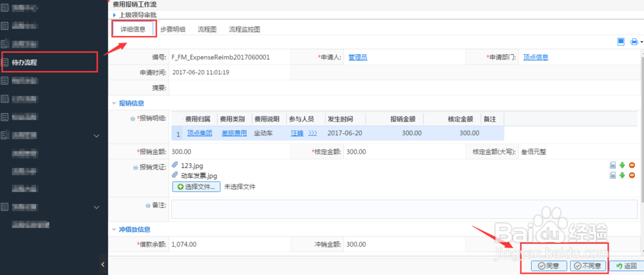Download 123.jpg with the green arrow

pos(622,165)
